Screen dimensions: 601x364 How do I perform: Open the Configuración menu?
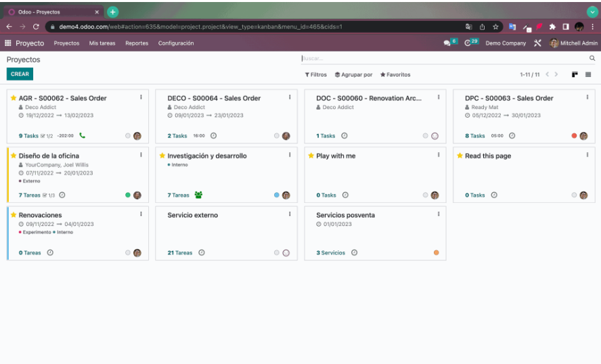tap(176, 43)
